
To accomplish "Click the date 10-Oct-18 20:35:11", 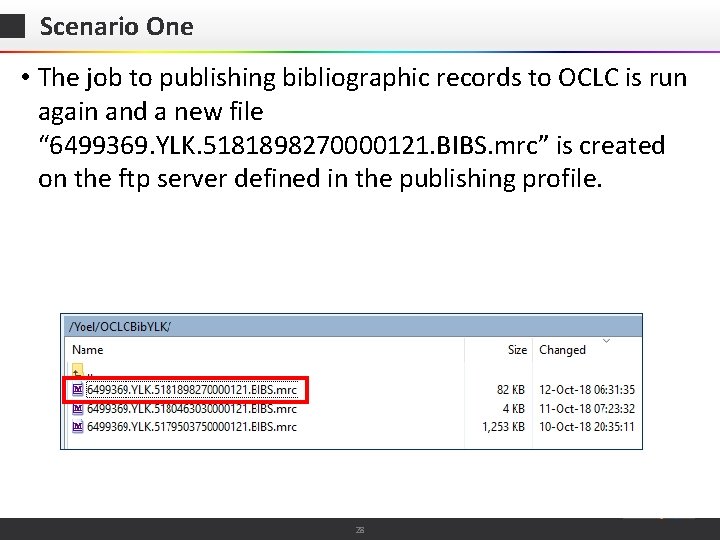I will coord(587,427).
